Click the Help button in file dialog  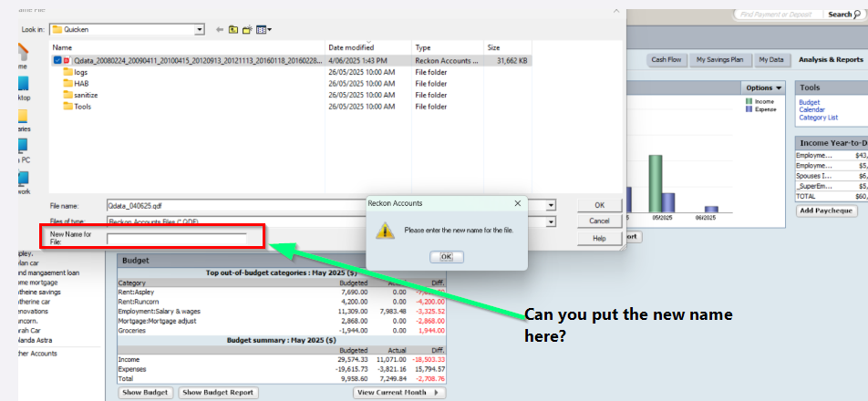point(600,239)
